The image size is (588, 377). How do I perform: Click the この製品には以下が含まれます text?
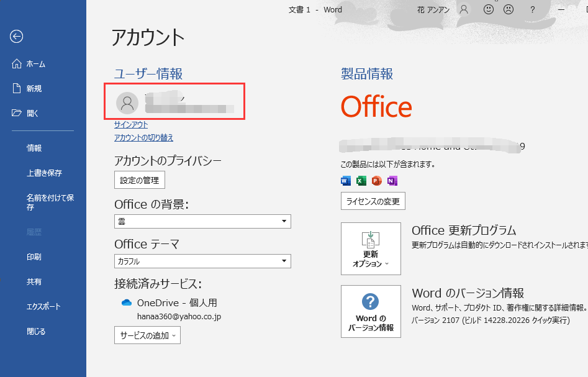(x=387, y=165)
